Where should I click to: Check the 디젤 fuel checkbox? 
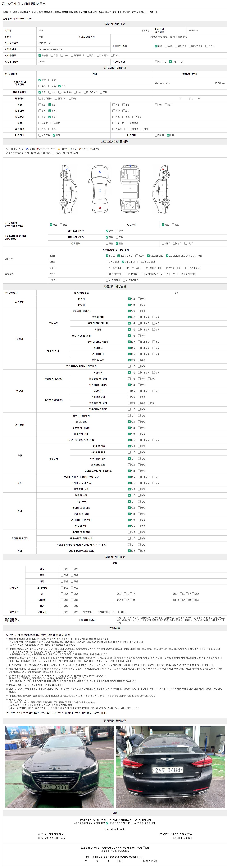coord(52,56)
